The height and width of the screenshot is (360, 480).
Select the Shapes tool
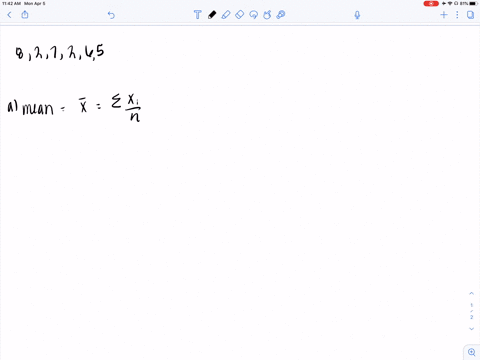pos(267,15)
